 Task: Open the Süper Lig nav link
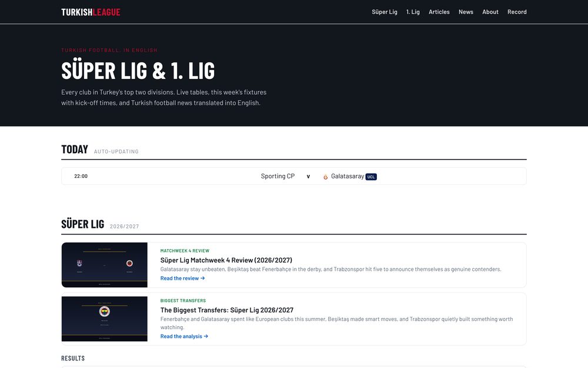tap(385, 12)
